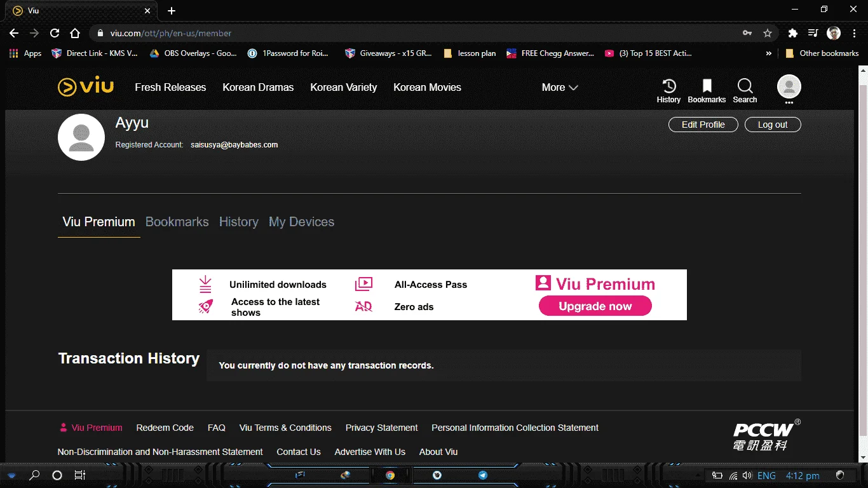Bookmark this page with the star icon
The image size is (868, 488).
click(768, 33)
